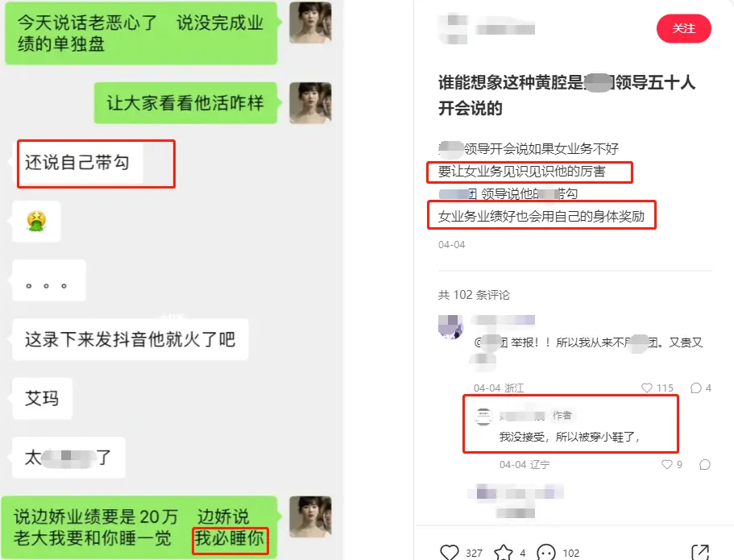Like the comment with 115 likes

(647, 388)
